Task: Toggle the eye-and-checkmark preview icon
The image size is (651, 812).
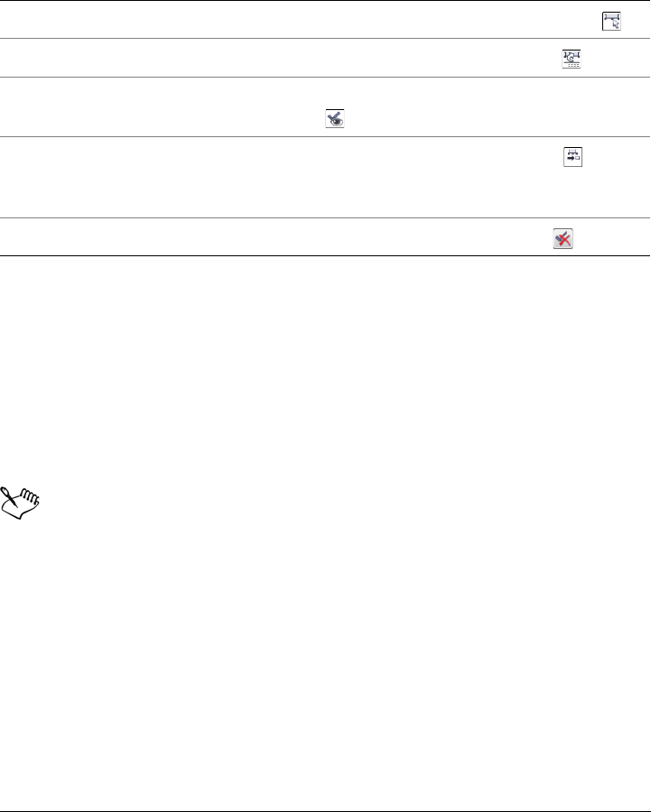Action: pyautogui.click(x=335, y=118)
